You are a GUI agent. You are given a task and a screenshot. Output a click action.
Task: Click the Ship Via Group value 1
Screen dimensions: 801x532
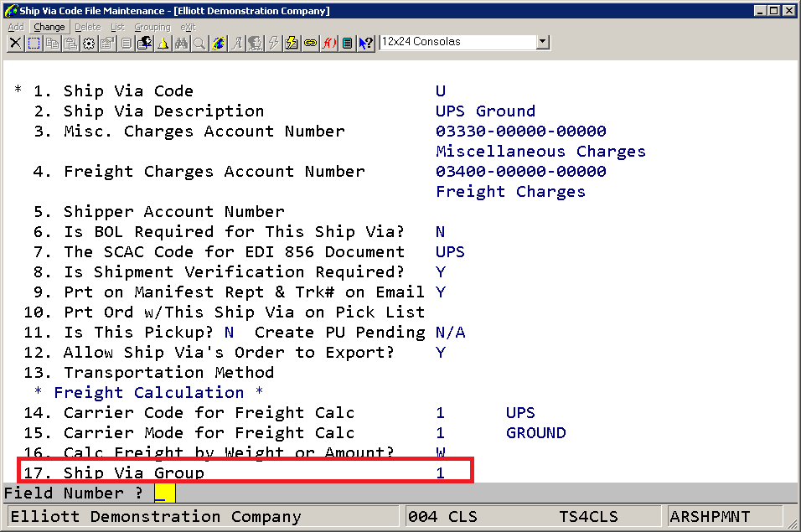441,473
